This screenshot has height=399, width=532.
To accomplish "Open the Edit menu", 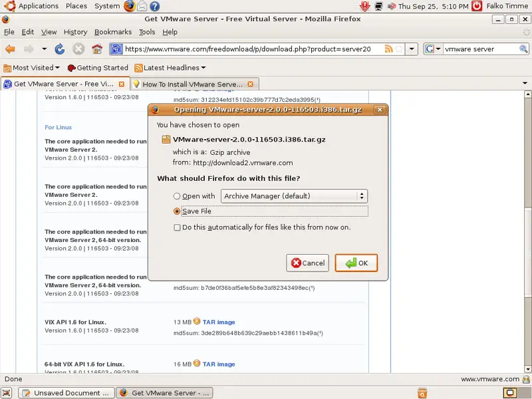I will [x=27, y=32].
